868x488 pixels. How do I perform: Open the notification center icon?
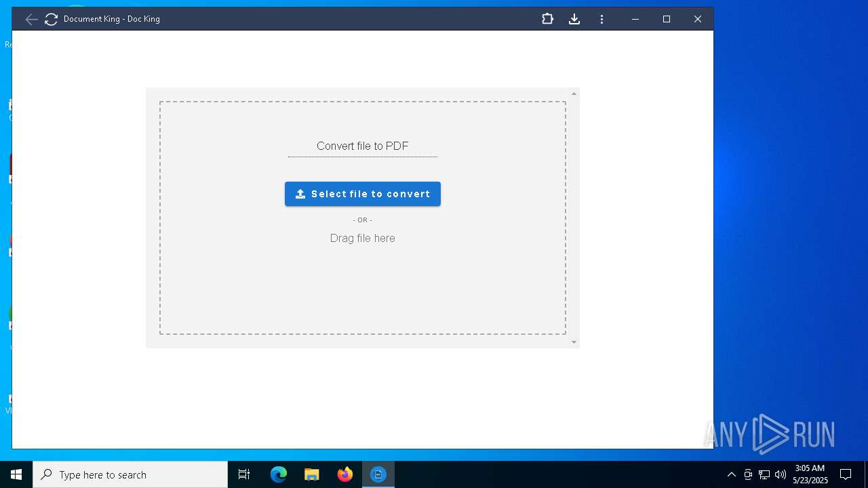click(x=846, y=474)
